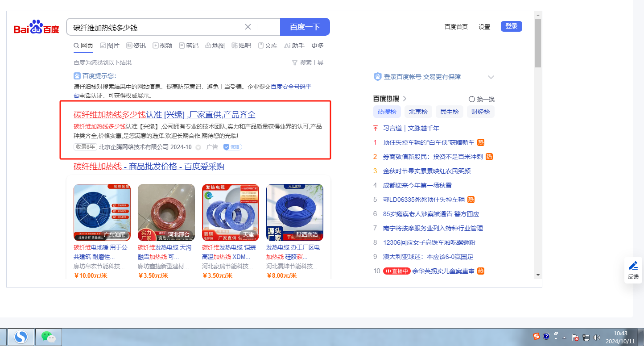Click the 百度一下 search button
This screenshot has width=644, height=346.
[x=305, y=27]
